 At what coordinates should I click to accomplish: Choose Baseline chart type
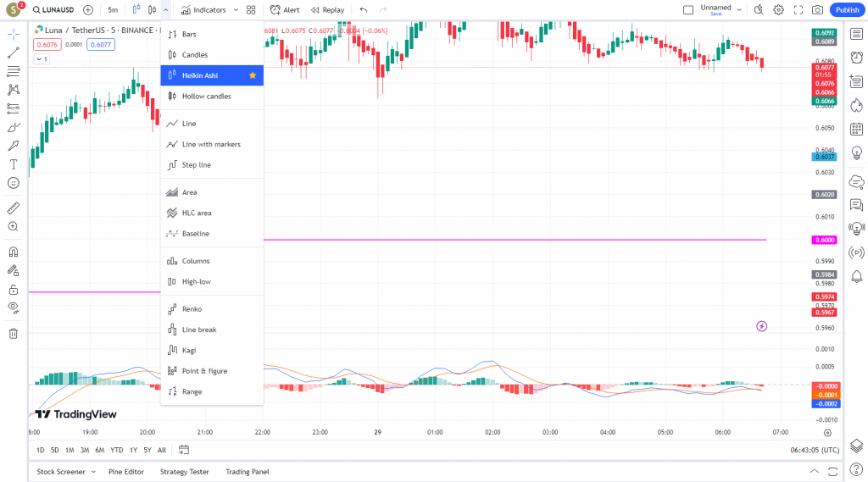coord(212,234)
